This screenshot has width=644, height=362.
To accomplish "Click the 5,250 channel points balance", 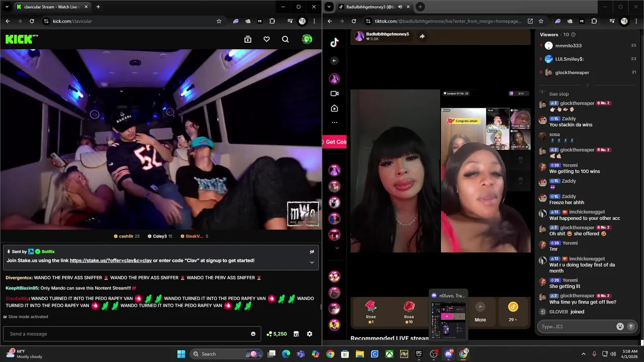I will point(277,334).
